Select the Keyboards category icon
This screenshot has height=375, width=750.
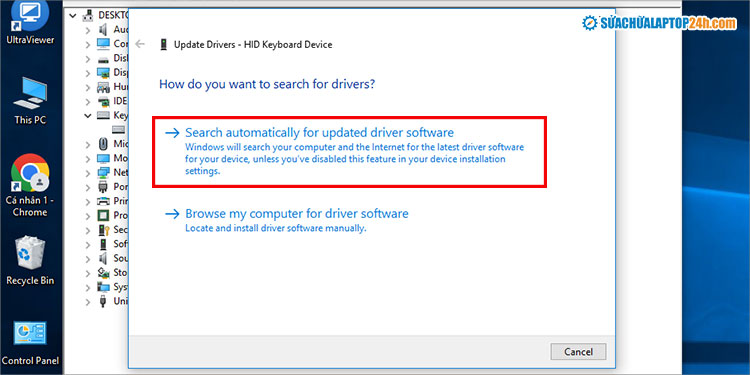coord(103,115)
